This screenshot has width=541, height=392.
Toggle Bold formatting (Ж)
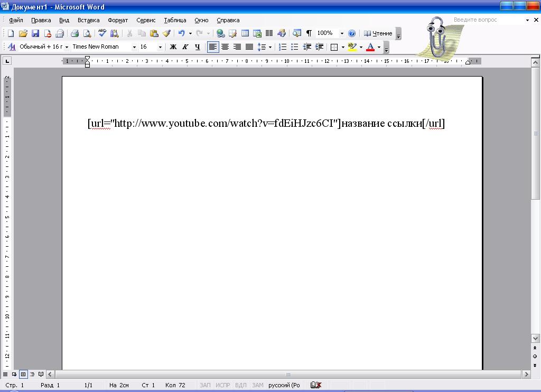point(173,46)
